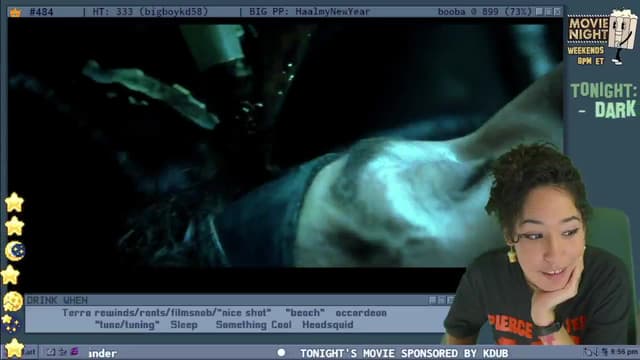Click the 'accordeon' drink rule
The height and width of the screenshot is (360, 640).
361,313
